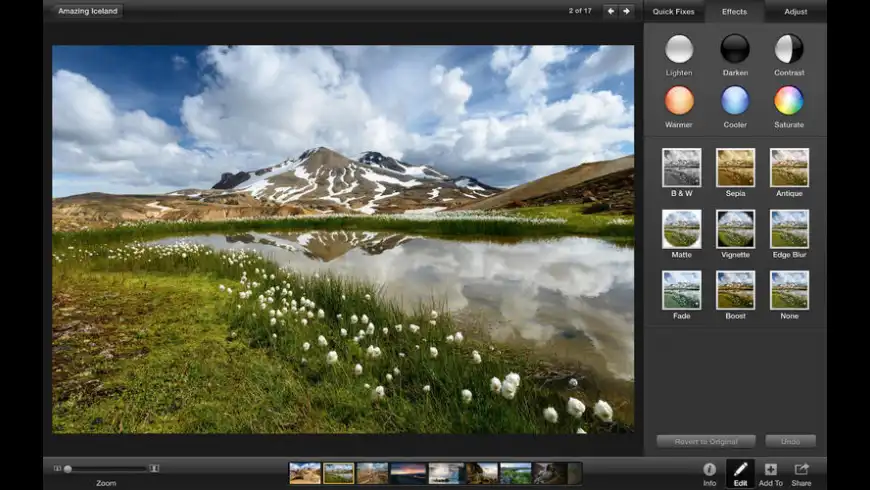870x490 pixels.
Task: Make the photo Warmer
Action: coord(679,101)
